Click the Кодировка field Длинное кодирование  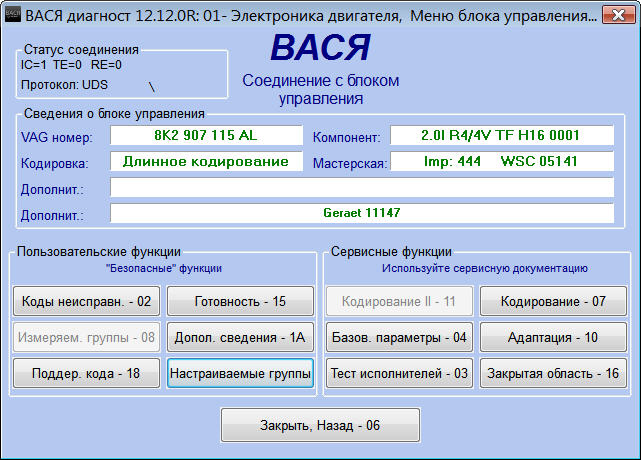click(x=205, y=161)
